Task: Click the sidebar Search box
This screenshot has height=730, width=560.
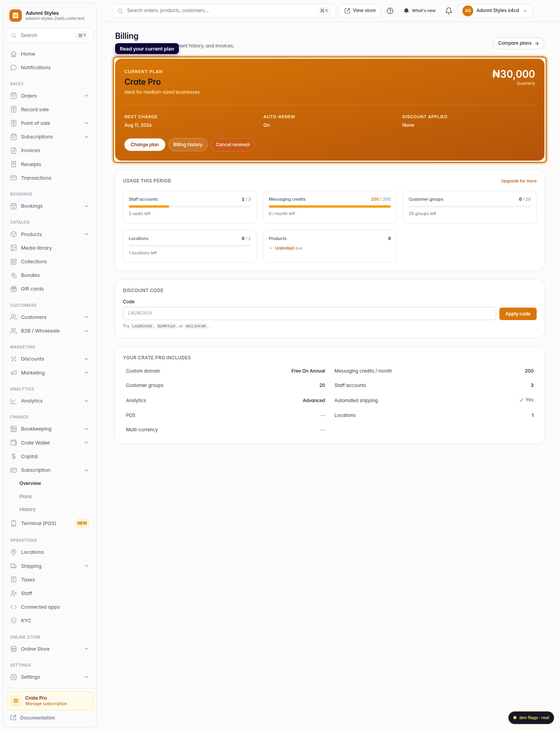Action: click(50, 35)
